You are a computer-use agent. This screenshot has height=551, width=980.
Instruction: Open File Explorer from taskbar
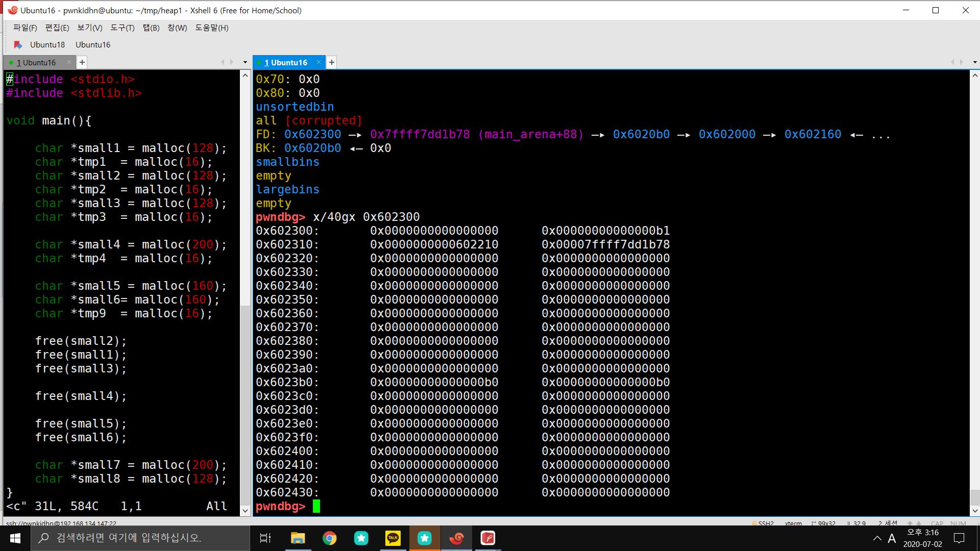pyautogui.click(x=298, y=538)
